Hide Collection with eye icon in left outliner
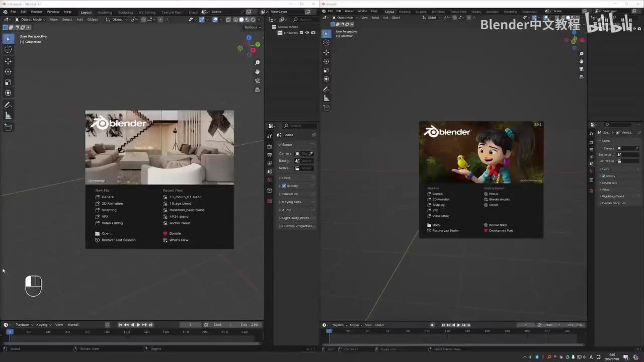Viewport: 644px width, 362px height. (307, 33)
